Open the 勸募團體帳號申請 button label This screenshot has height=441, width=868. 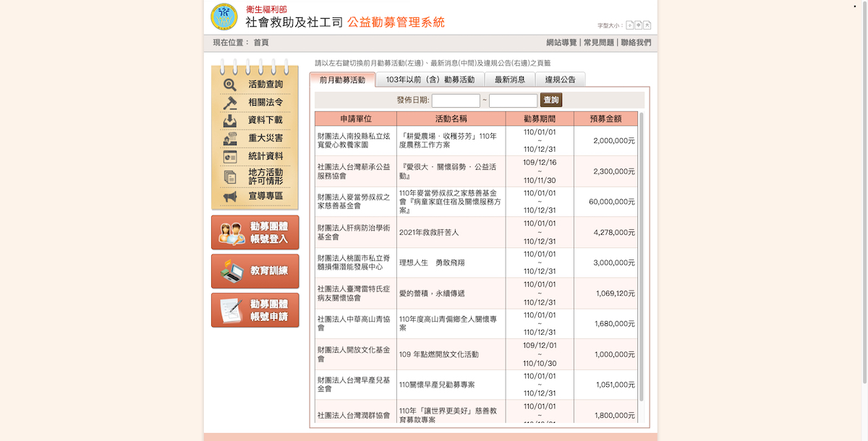tap(269, 310)
